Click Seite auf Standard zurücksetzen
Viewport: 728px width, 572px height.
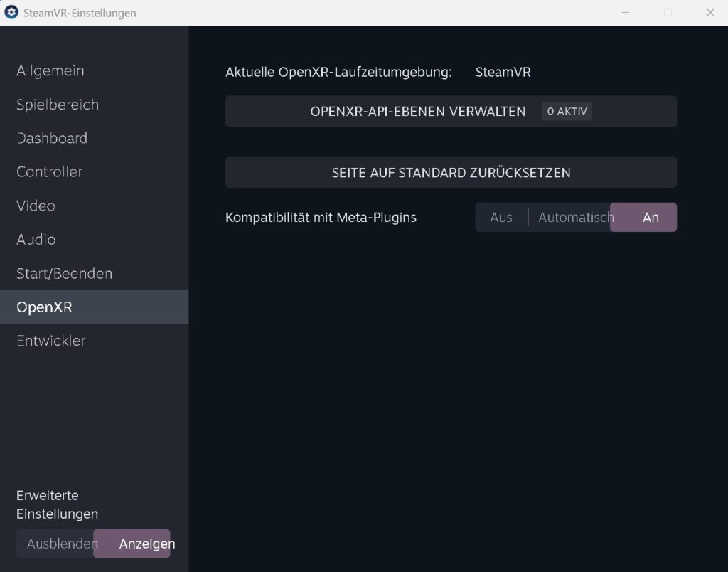point(451,172)
